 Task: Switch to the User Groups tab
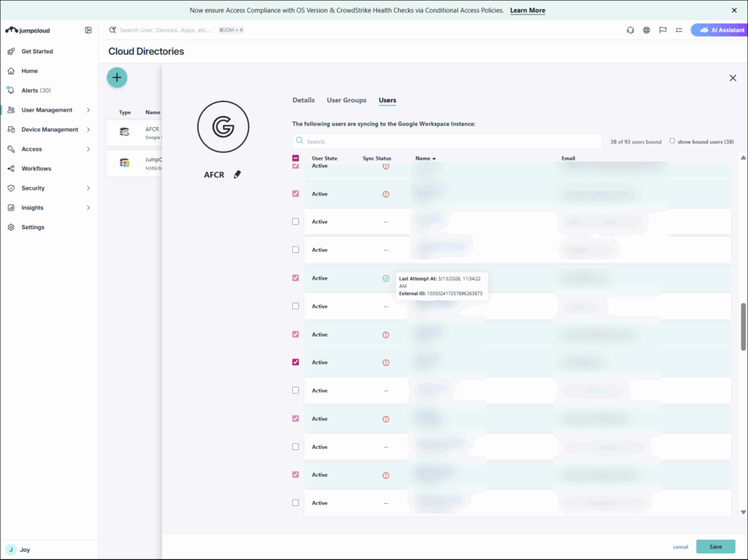point(346,100)
